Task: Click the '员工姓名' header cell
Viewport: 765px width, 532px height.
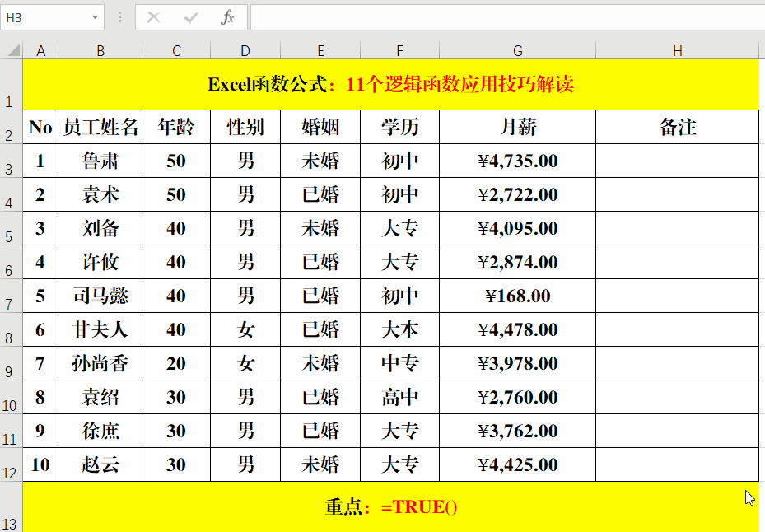Action: pyautogui.click(x=100, y=127)
